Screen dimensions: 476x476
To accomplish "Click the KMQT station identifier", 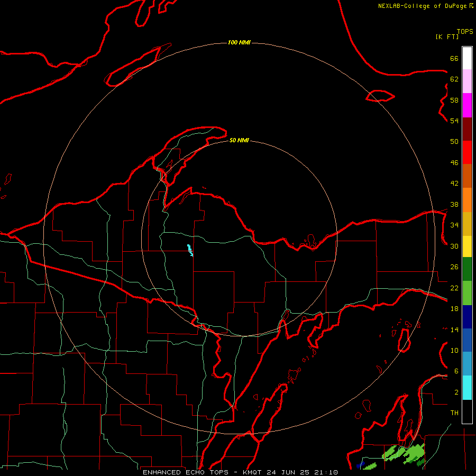I will pos(253,472).
